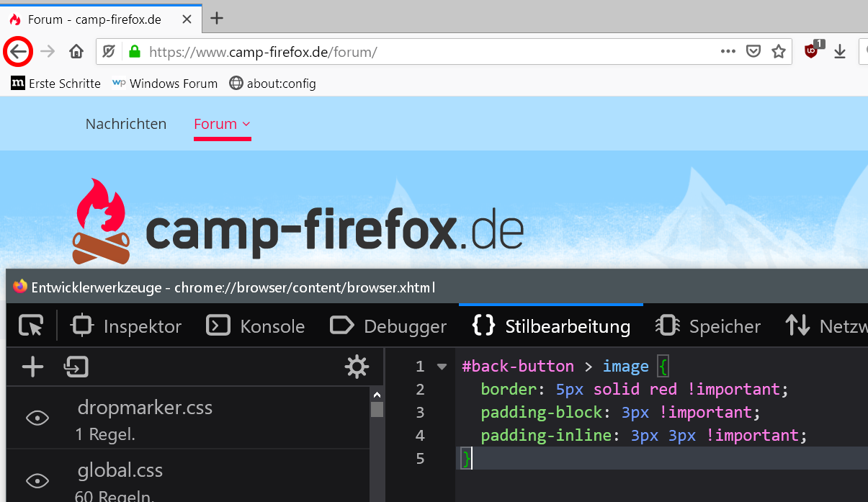The height and width of the screenshot is (502, 868).
Task: Save page to Pocket icon
Action: coord(753,51)
